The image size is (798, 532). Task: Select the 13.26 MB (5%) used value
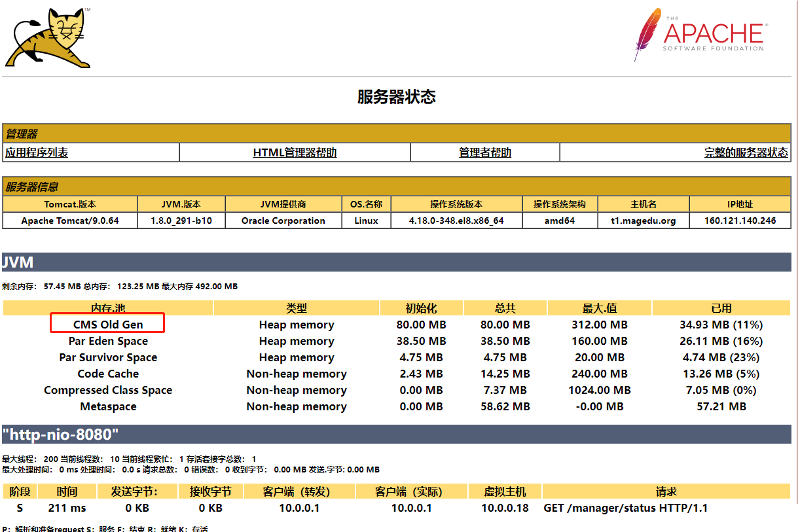(721, 374)
